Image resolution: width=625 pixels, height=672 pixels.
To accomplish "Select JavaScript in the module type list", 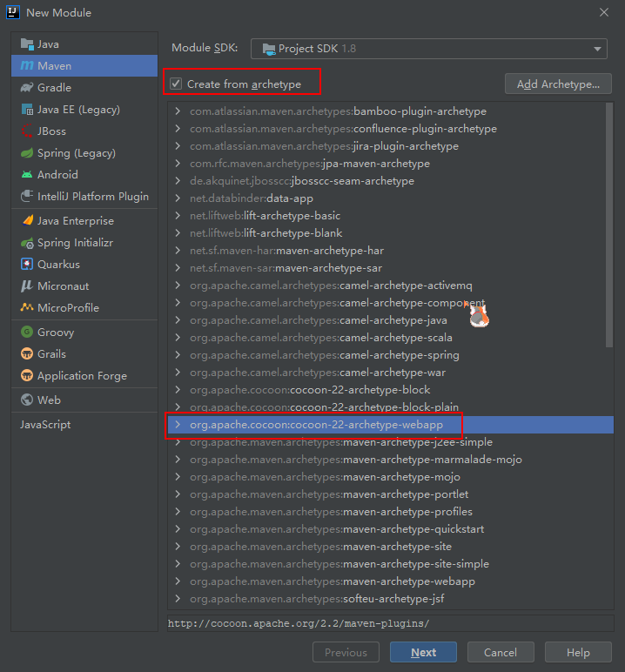I will [x=84, y=425].
